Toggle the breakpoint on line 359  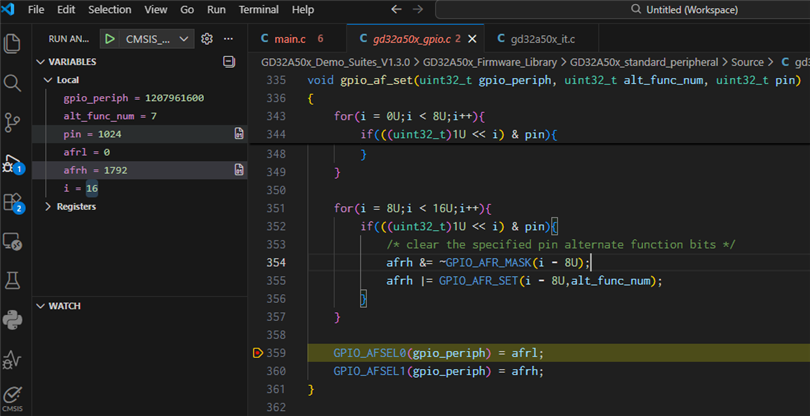point(258,353)
